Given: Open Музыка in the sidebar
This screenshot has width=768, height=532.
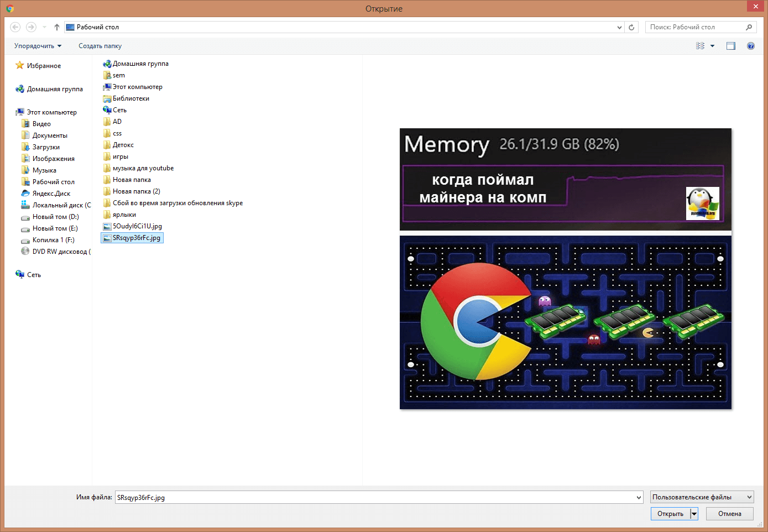Looking at the screenshot, I should [39, 170].
